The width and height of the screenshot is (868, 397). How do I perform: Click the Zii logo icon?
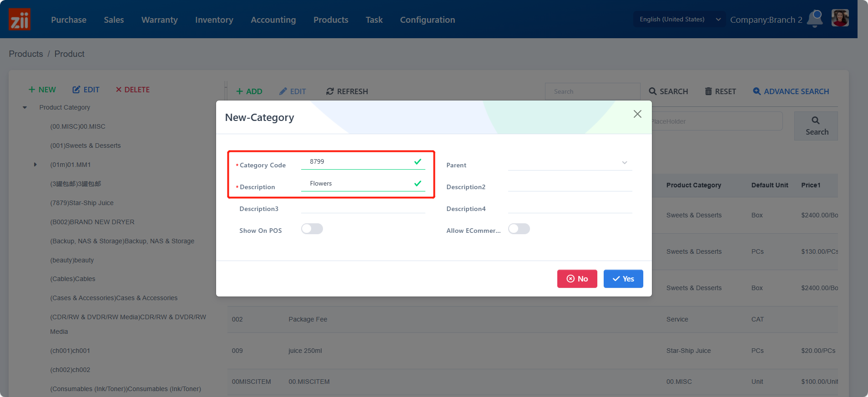20,20
